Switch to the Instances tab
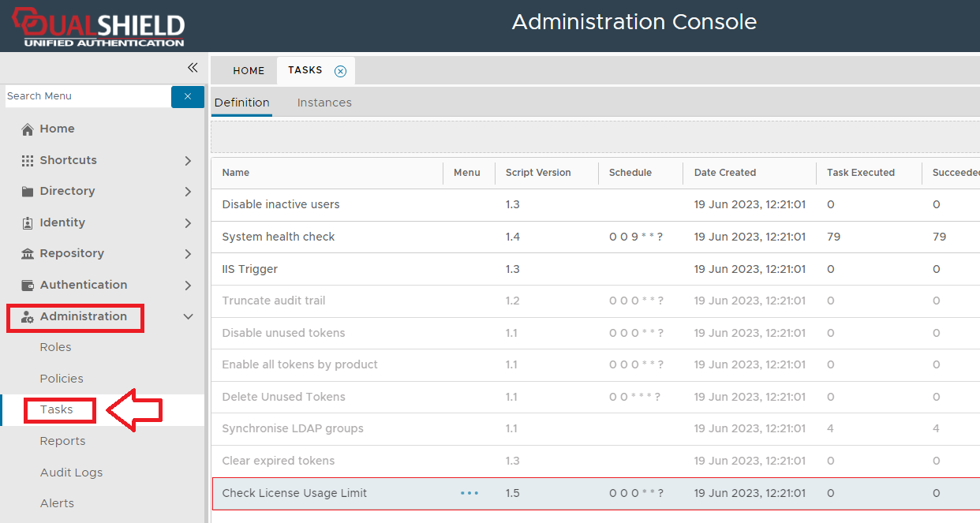Image resolution: width=980 pixels, height=523 pixels. [x=324, y=103]
